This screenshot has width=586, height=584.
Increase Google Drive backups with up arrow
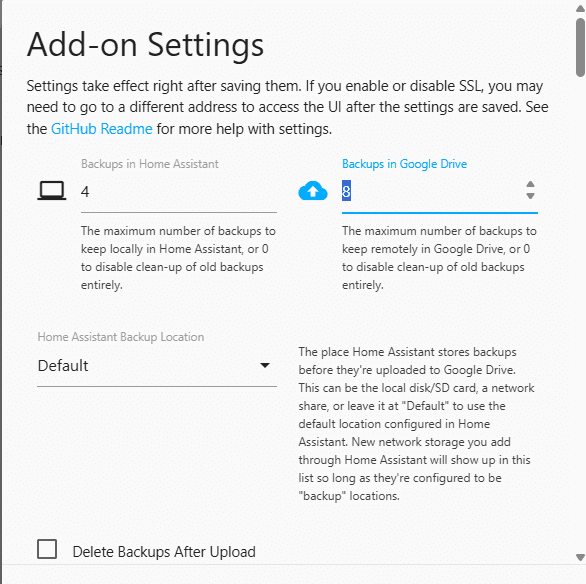pyautogui.click(x=530, y=185)
